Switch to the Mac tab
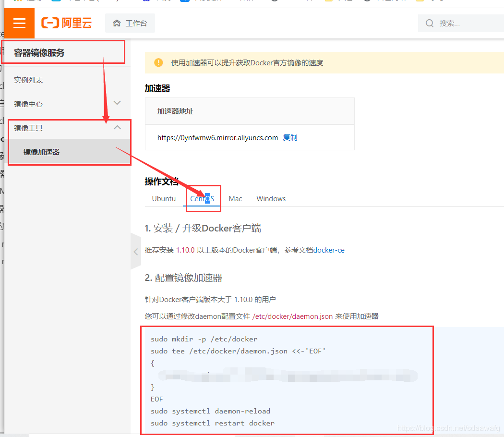The image size is (504, 437). coord(235,199)
